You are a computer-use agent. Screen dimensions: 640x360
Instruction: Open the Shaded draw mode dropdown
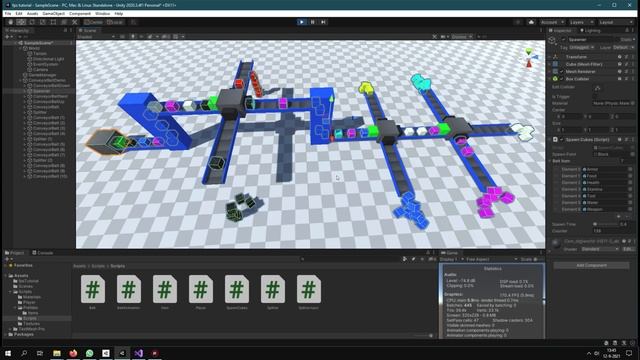[x=96, y=37]
